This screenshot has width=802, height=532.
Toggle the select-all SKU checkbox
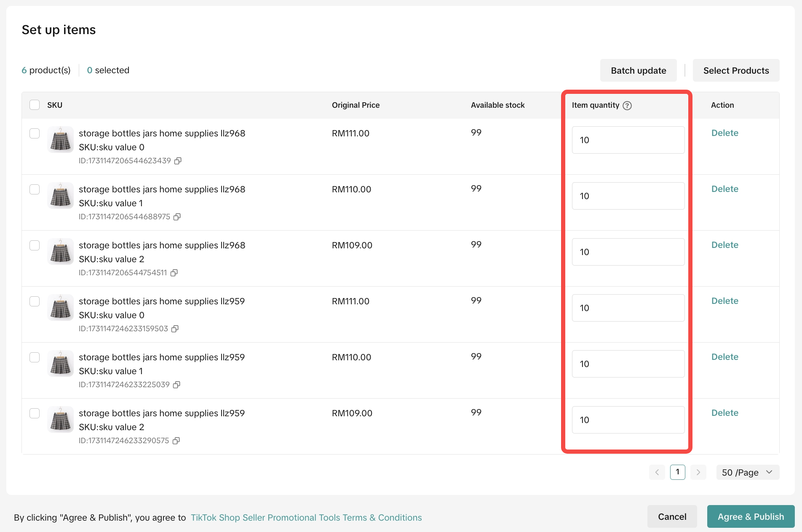tap(35, 105)
